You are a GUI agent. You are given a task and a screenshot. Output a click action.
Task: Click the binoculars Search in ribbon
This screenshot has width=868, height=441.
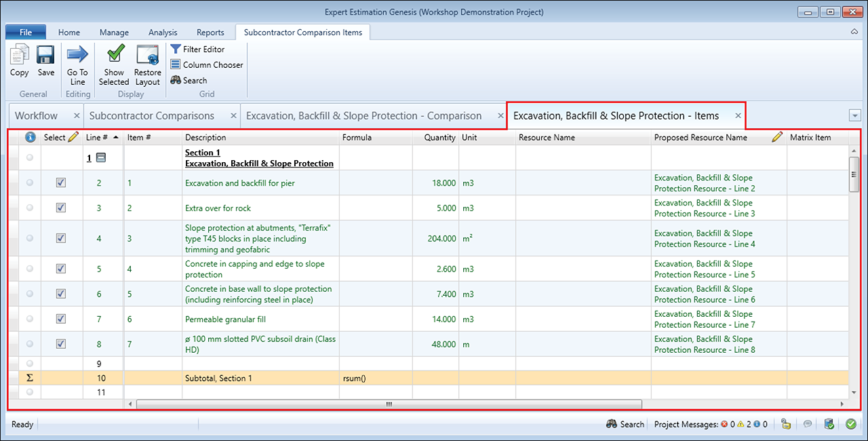pyautogui.click(x=189, y=81)
